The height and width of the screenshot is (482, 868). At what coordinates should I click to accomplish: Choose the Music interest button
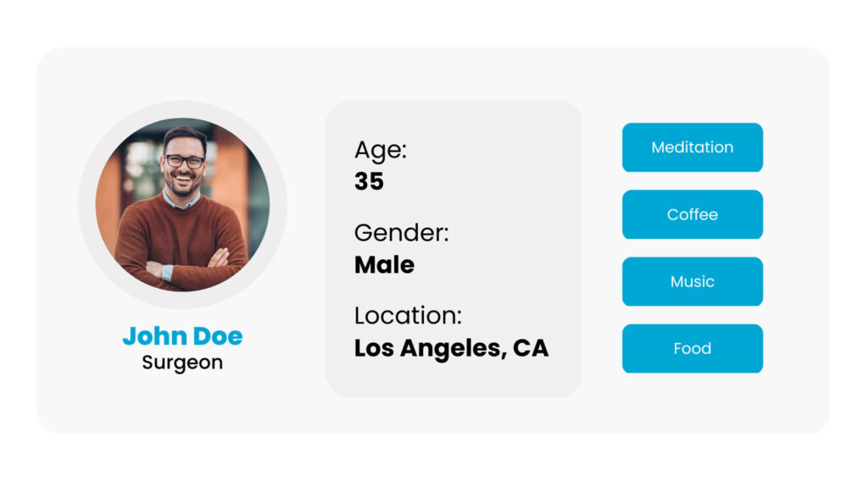(x=692, y=281)
